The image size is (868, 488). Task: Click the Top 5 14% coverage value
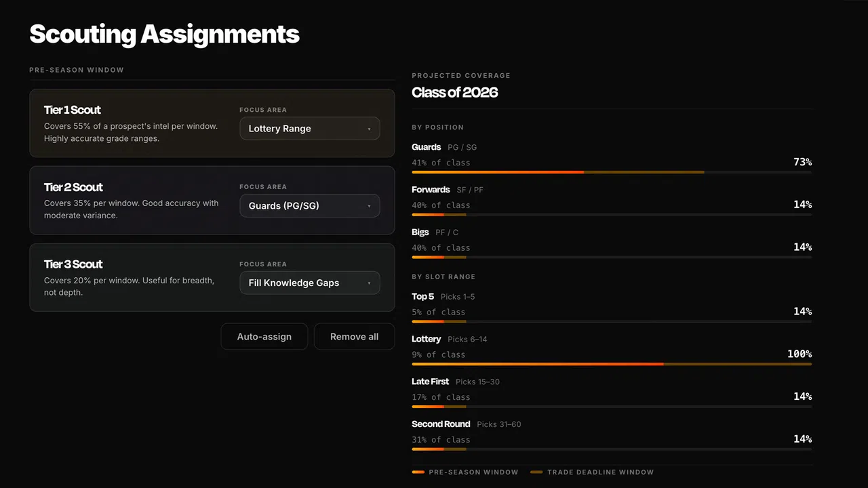point(802,311)
